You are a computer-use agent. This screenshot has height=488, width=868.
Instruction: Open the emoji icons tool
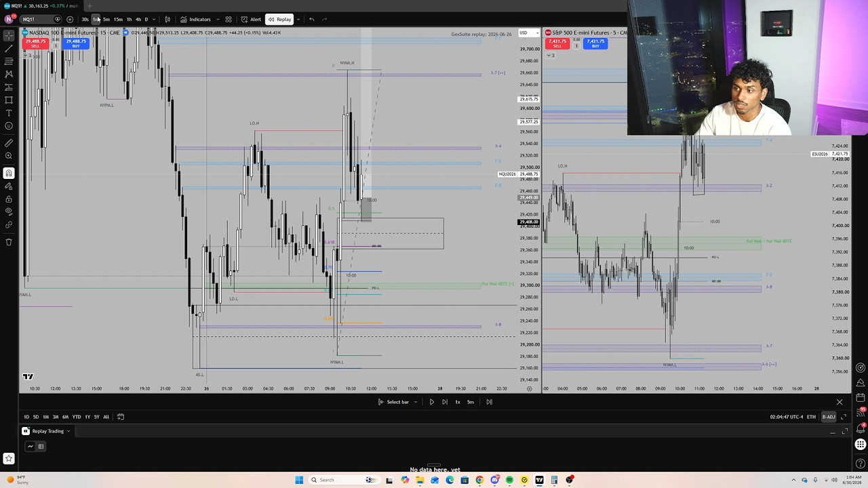tap(9, 125)
